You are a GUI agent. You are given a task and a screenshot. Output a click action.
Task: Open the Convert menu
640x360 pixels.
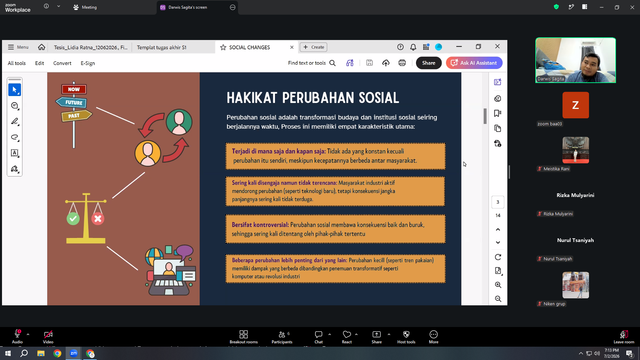[x=62, y=63]
